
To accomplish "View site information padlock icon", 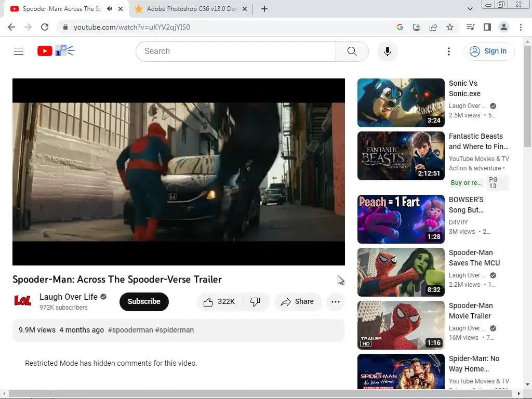I will click(x=65, y=27).
